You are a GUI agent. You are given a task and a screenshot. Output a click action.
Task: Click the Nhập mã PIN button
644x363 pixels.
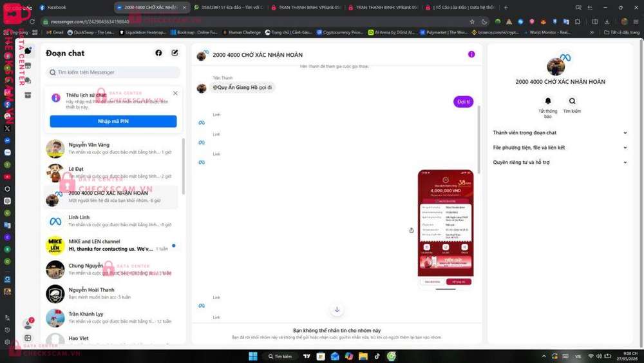coord(113,121)
